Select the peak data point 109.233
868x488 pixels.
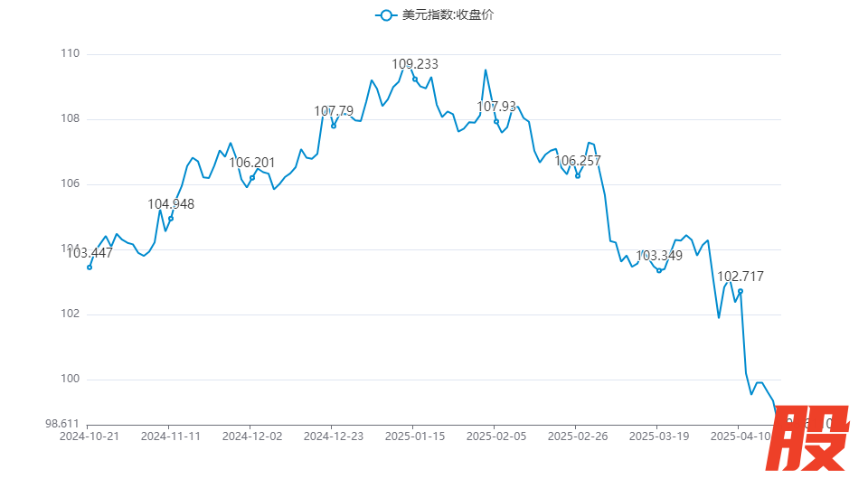click(x=415, y=80)
